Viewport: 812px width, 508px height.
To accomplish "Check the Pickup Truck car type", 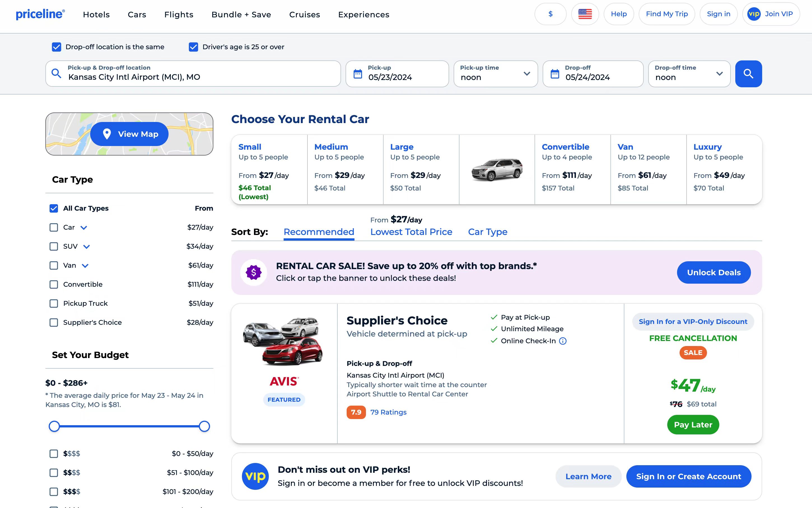I will click(54, 304).
